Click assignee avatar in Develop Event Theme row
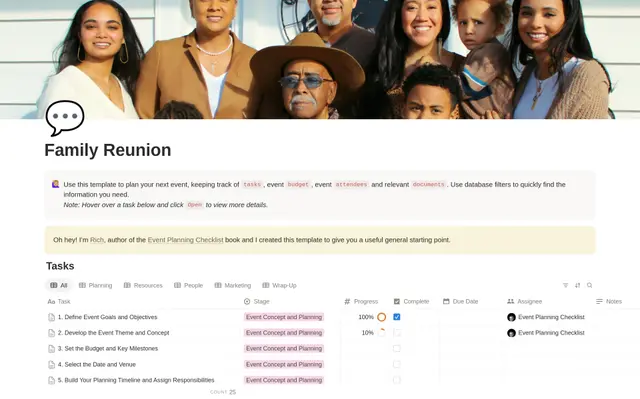The width and height of the screenshot is (640, 399). [x=511, y=333]
